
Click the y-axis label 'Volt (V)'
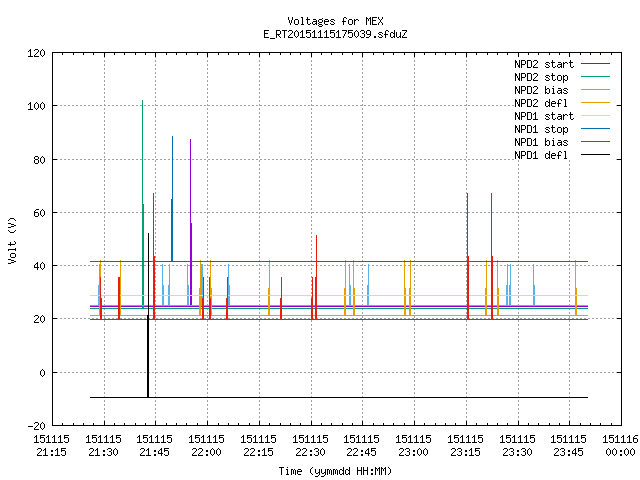[x=12, y=240]
